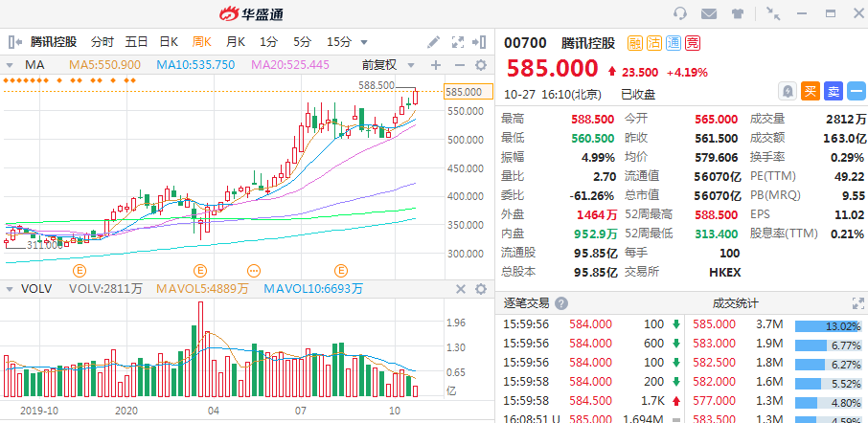Click the ellipsis event marker on chart

click(254, 271)
